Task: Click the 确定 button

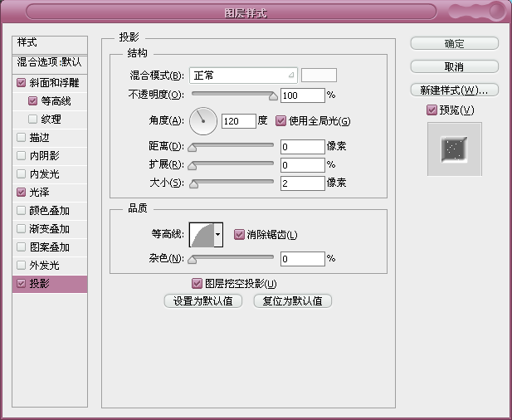Action: click(454, 43)
